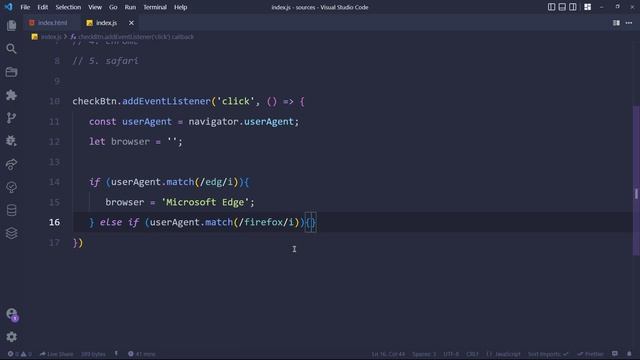Image resolution: width=640 pixels, height=360 pixels.
Task: Open the File menu
Action: click(x=25, y=7)
